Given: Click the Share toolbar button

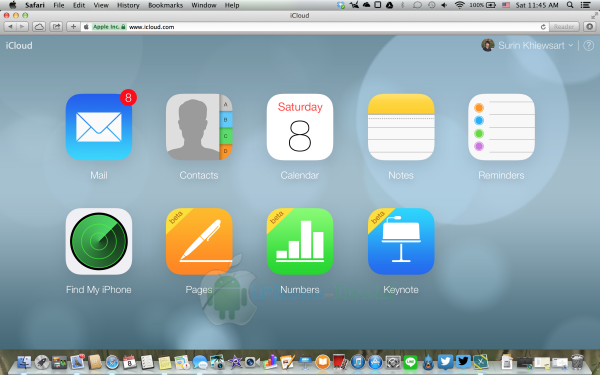Looking at the screenshot, I should tap(57, 27).
